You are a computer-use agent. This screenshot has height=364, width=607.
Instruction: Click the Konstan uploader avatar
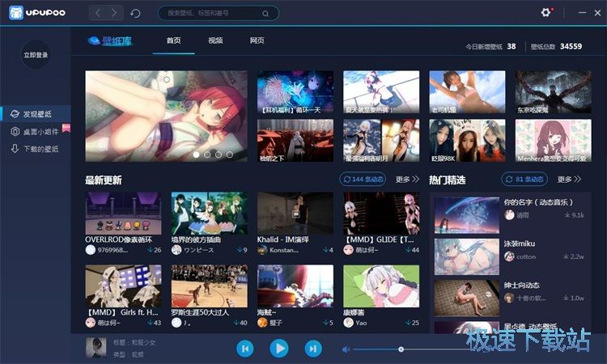coord(262,250)
